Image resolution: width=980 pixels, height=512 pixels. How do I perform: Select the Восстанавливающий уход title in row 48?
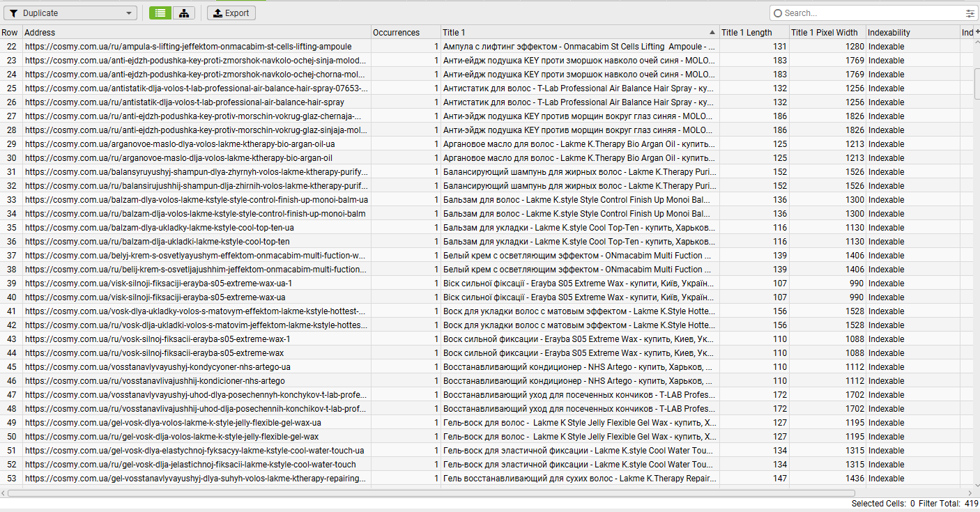pos(580,409)
